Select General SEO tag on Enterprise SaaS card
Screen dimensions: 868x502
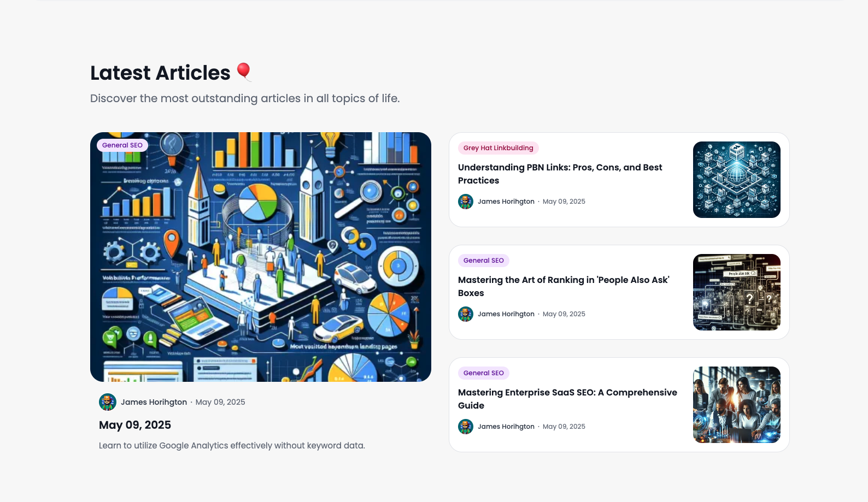[484, 373]
